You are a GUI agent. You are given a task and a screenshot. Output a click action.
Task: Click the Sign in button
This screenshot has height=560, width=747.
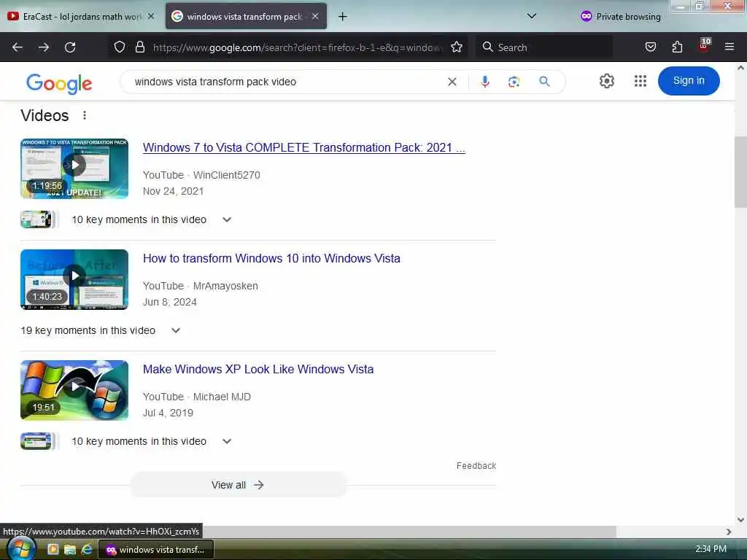coord(689,81)
